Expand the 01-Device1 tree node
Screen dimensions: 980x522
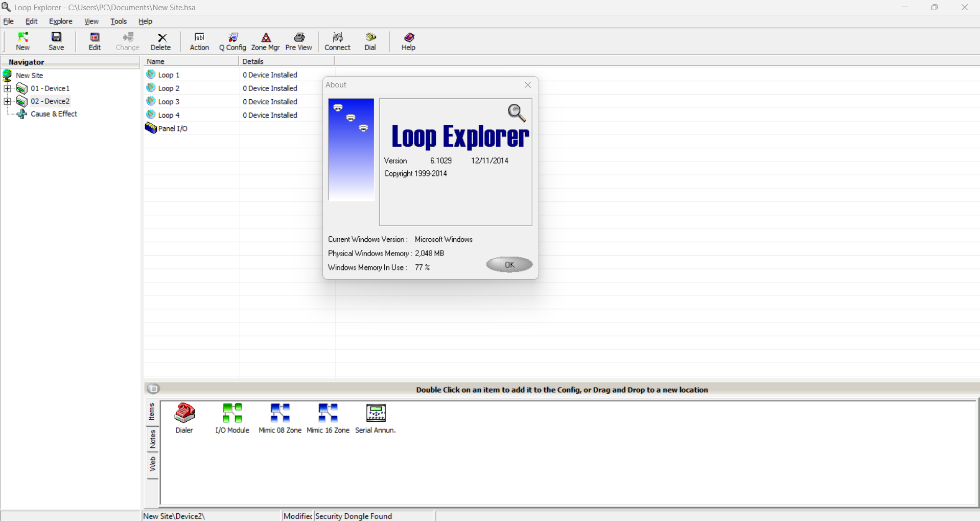(x=7, y=88)
